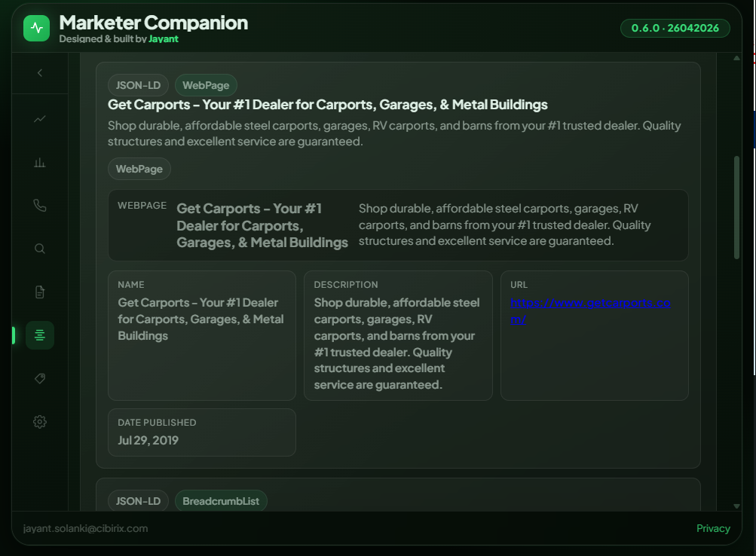756x556 pixels.
Task: Click the DATE PUBLISHED label
Action: coord(158,423)
